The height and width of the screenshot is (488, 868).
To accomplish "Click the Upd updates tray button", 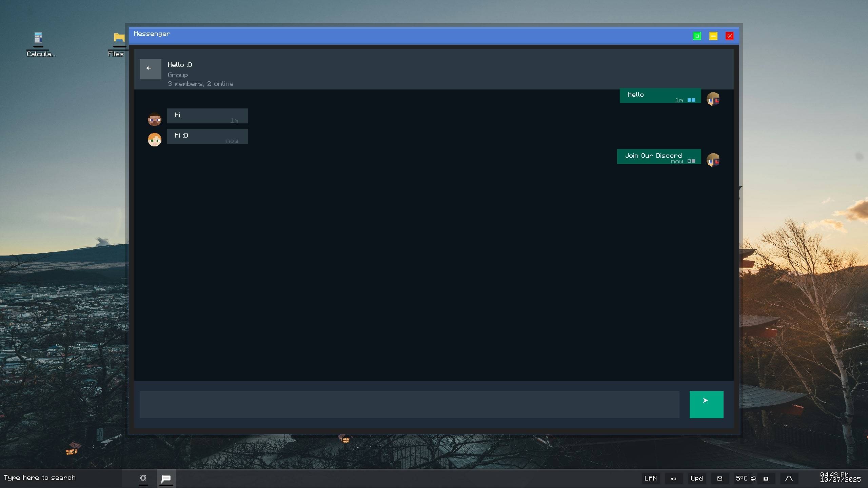I will pos(696,478).
